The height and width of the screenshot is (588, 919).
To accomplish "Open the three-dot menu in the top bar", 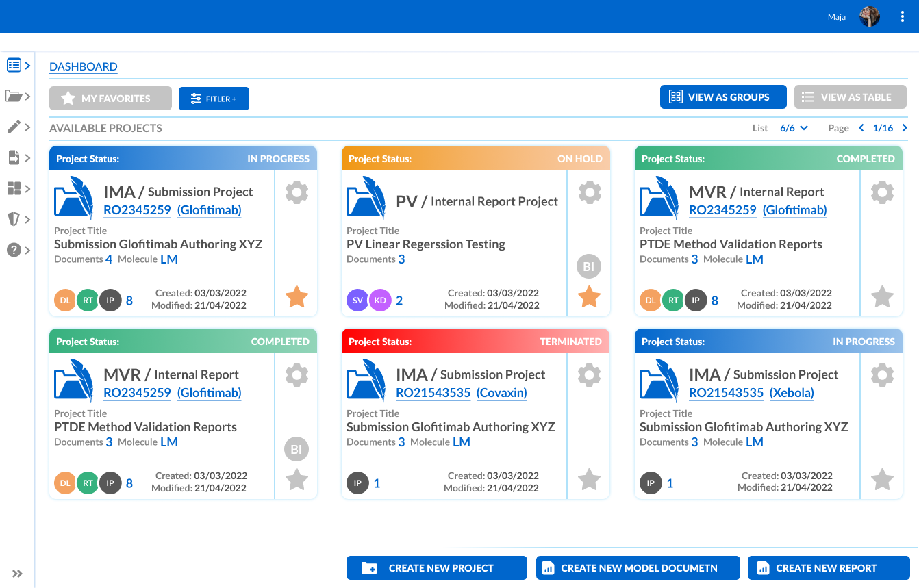I will tap(903, 16).
